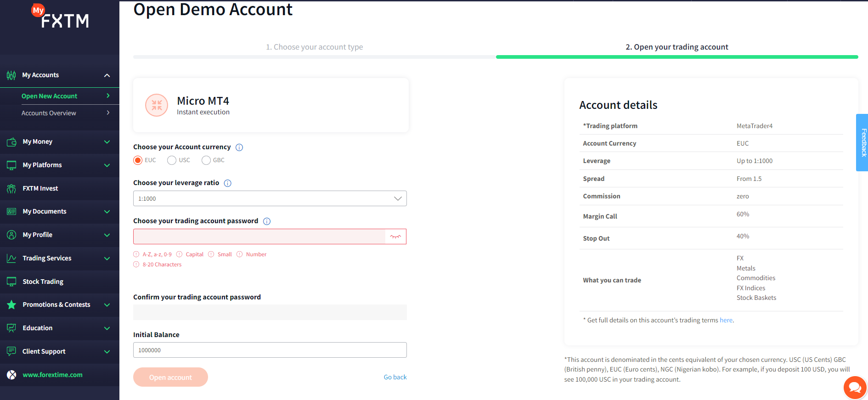Open the Accounts Overview submenu item
868x400 pixels.
tap(60, 113)
